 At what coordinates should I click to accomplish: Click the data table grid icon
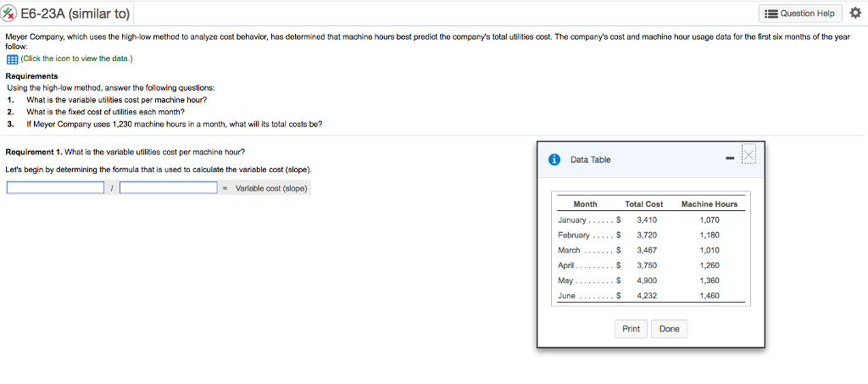[12, 58]
